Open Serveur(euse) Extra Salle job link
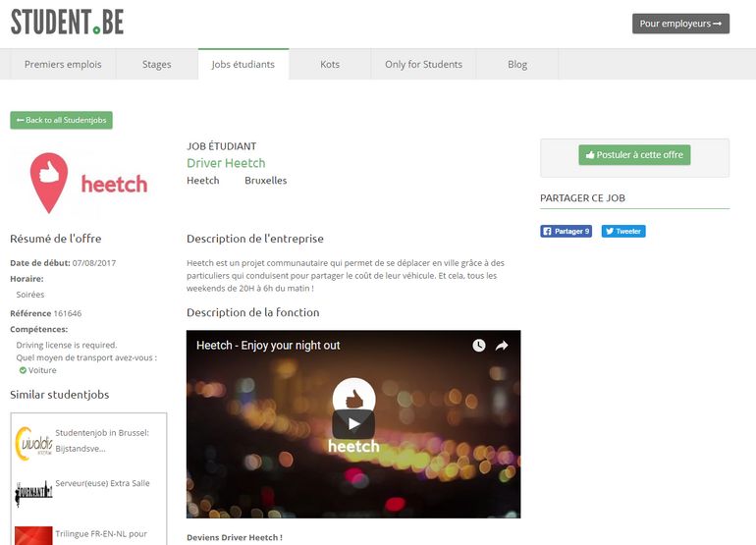 [102, 483]
